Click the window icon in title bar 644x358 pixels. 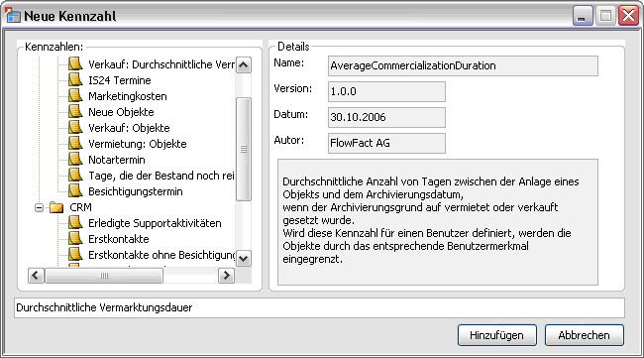pos(13,16)
